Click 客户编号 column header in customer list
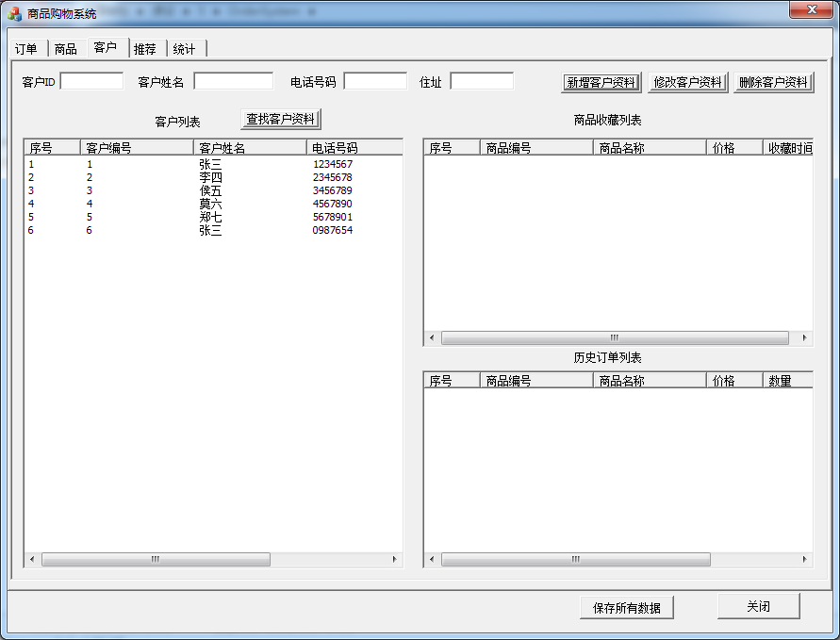The image size is (840, 640). (x=137, y=147)
